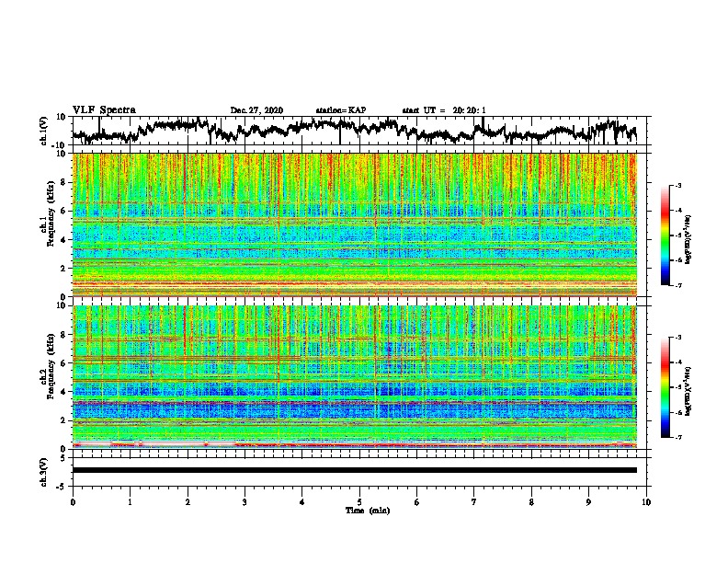Click the ch.2 color bar 'log(PSD)' label
This screenshot has width=728, height=563.
pyautogui.click(x=688, y=391)
